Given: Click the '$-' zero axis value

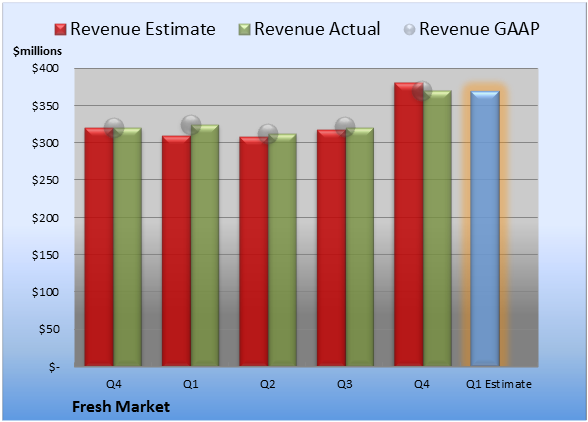Looking at the screenshot, I should point(54,366).
